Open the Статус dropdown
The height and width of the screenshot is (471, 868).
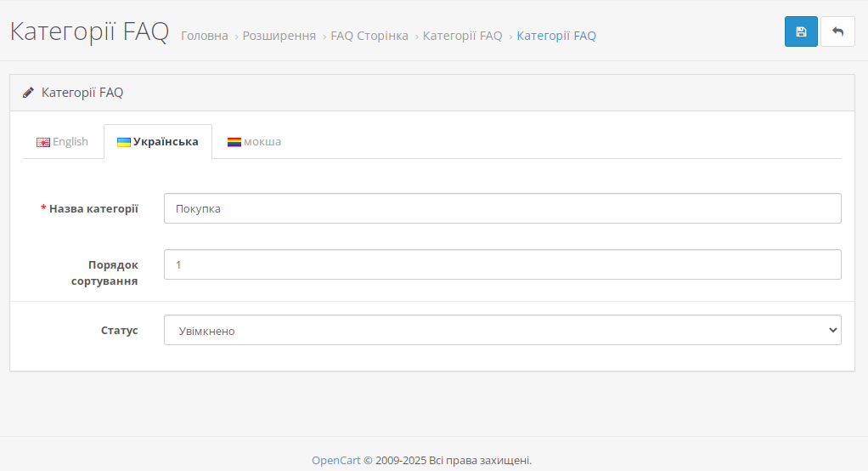click(502, 330)
